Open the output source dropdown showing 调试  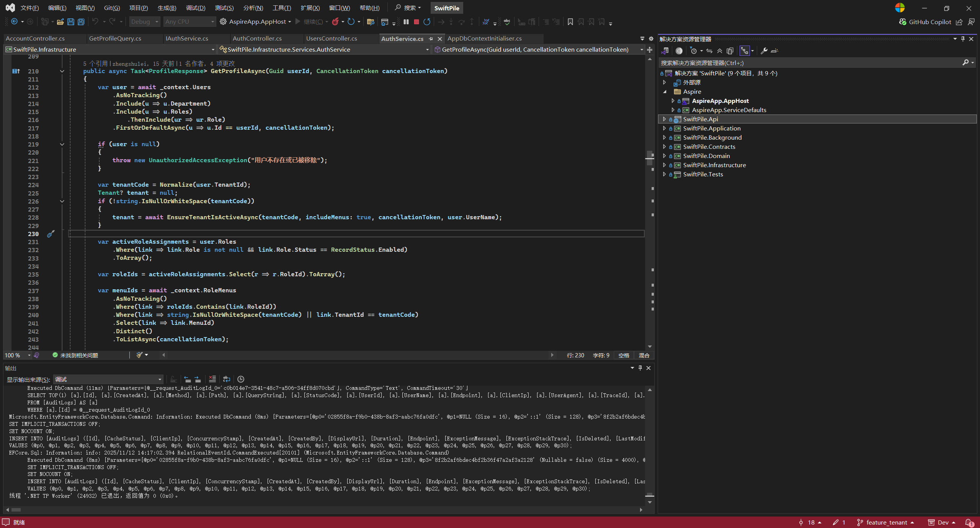[x=108, y=379]
